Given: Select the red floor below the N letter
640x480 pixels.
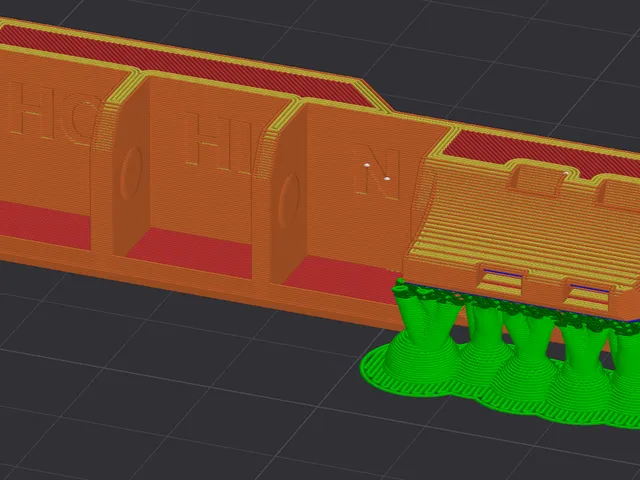Looking at the screenshot, I should [x=345, y=278].
